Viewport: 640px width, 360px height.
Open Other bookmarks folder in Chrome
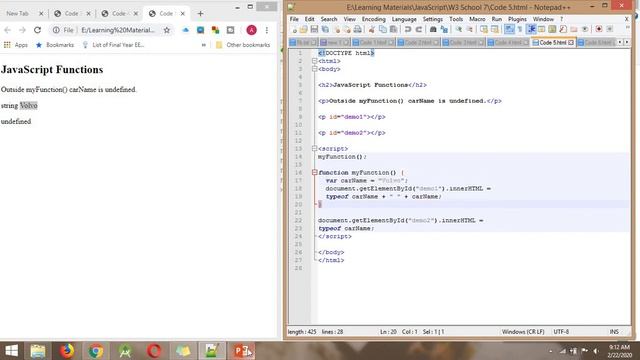pyautogui.click(x=243, y=45)
